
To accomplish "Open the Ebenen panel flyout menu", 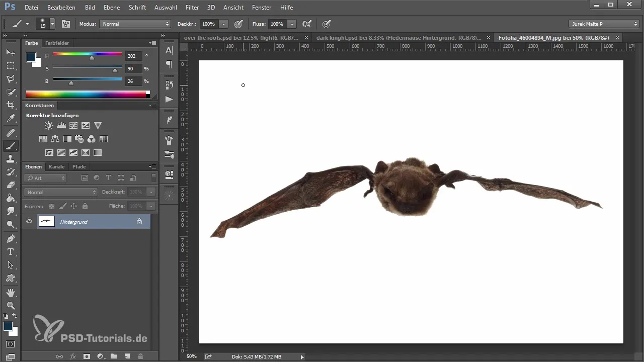I will (152, 167).
